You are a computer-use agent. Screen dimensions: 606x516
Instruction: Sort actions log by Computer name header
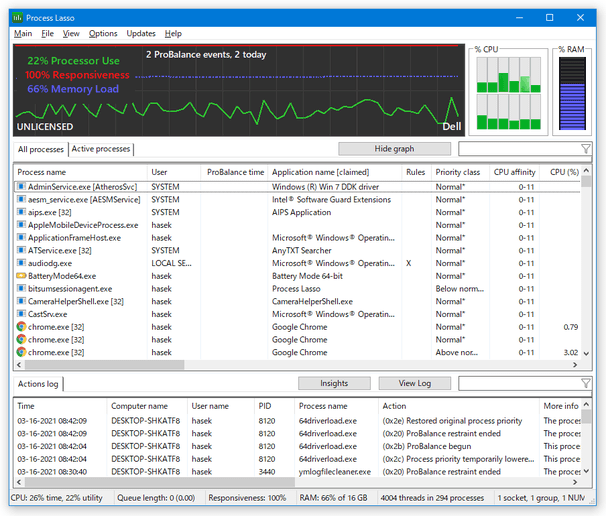click(x=147, y=406)
